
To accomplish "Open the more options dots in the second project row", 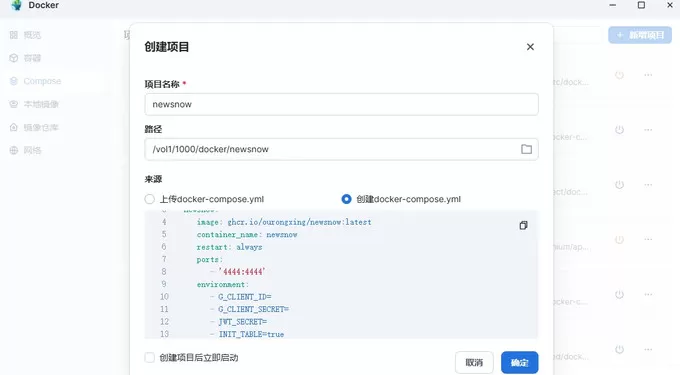I will point(648,130).
